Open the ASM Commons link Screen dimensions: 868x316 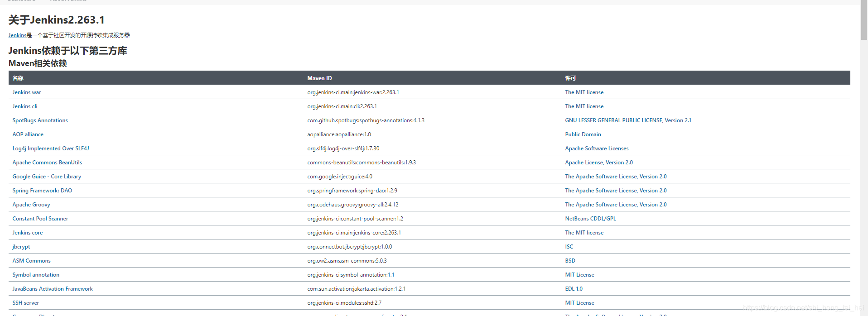click(32, 261)
